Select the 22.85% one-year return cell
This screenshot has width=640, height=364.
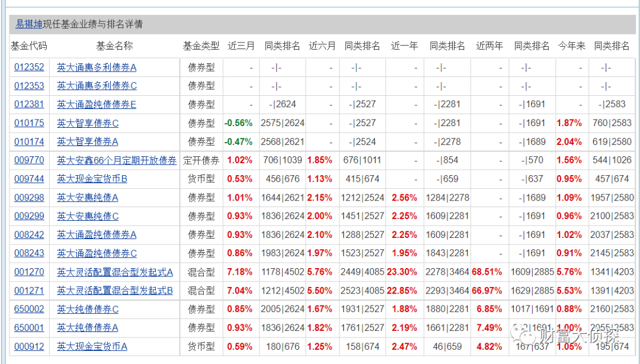[x=402, y=291]
